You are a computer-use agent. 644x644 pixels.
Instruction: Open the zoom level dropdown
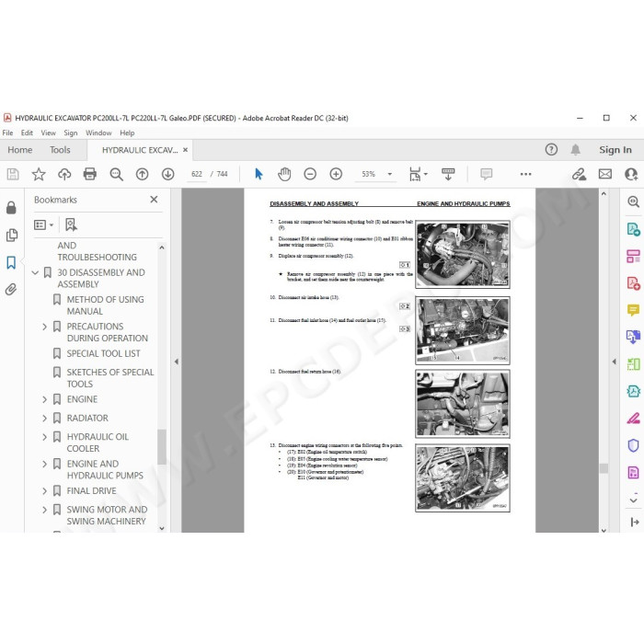[x=390, y=174]
